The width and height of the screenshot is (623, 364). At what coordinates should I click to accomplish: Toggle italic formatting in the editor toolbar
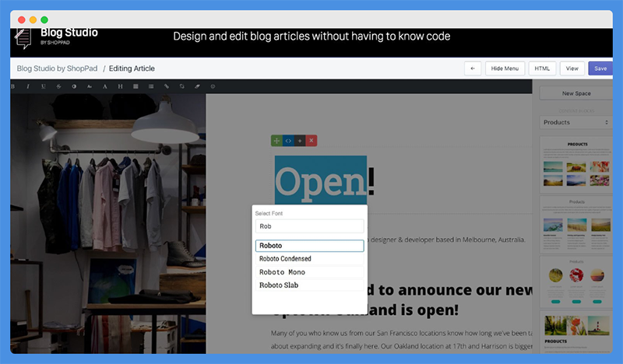[x=28, y=86]
